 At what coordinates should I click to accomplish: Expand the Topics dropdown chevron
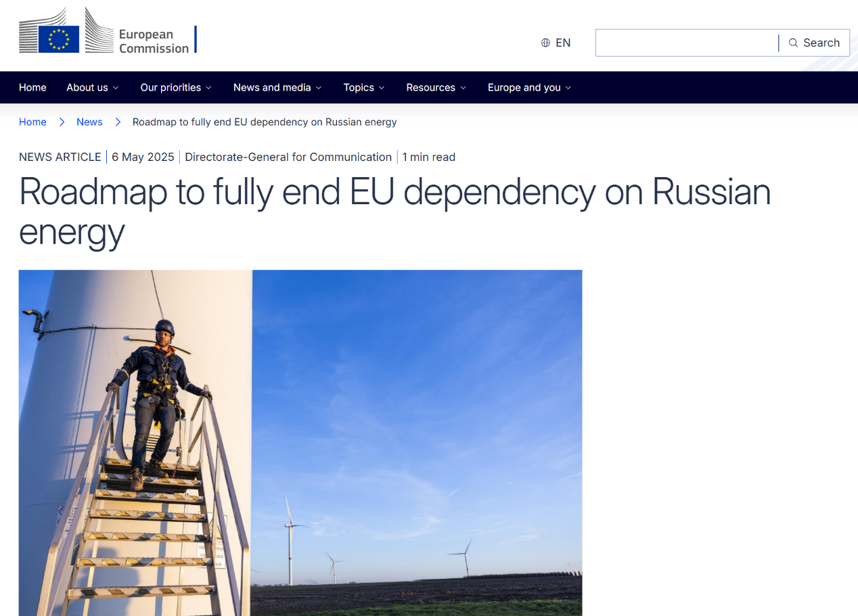[x=382, y=88]
